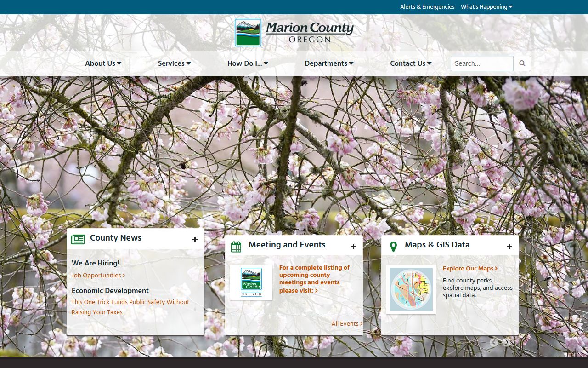The width and height of the screenshot is (588, 368).
Task: Open the public safety funding article link
Action: click(130, 307)
